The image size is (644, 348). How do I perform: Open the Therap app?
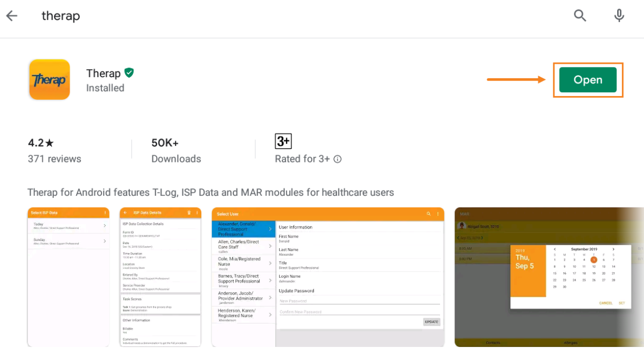(588, 79)
